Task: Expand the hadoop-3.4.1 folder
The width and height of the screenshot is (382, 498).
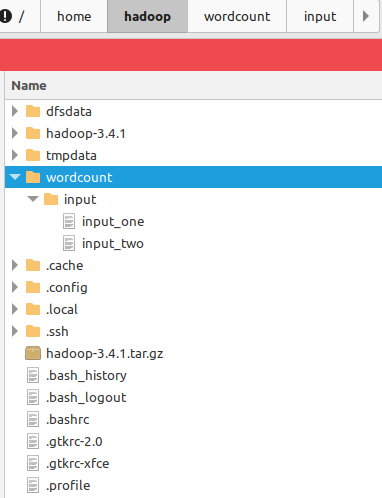Action: coord(14,133)
